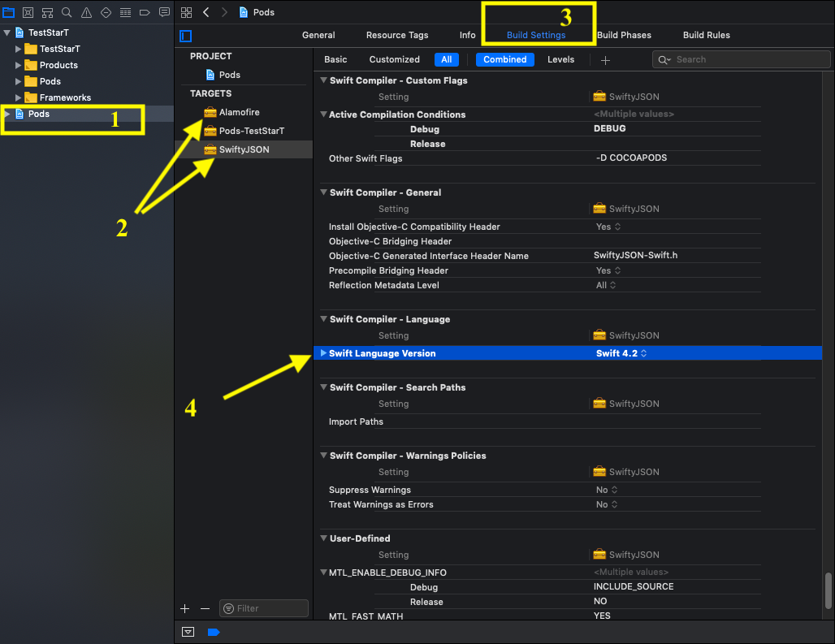Add a new target with plus button
This screenshot has height=644, width=835.
(184, 608)
